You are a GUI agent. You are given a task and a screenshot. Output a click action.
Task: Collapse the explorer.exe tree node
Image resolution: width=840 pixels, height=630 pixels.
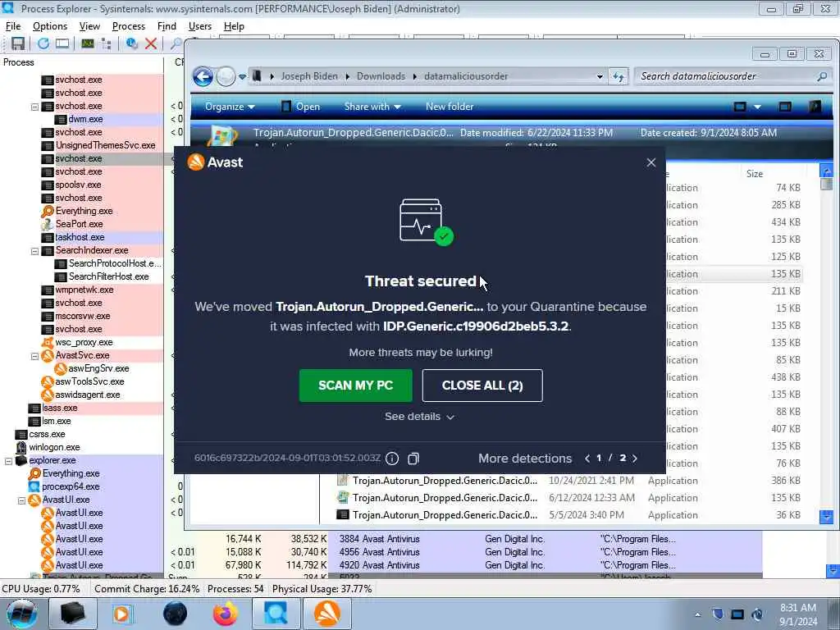(x=8, y=461)
